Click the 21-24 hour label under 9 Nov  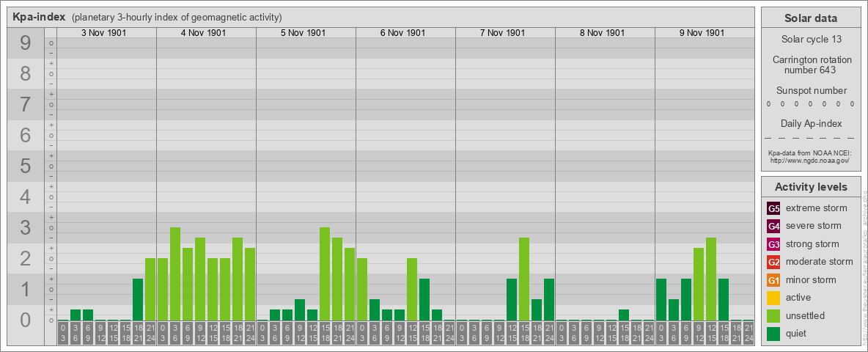click(749, 333)
